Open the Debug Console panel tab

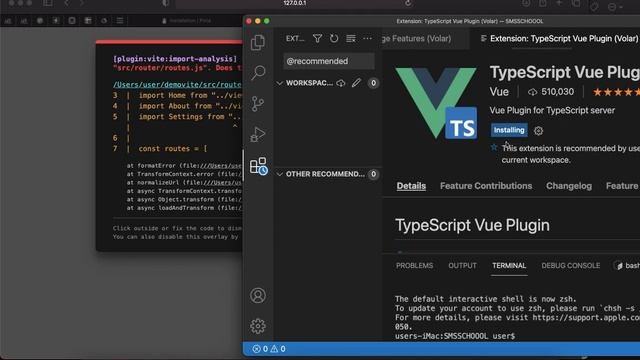(571, 266)
